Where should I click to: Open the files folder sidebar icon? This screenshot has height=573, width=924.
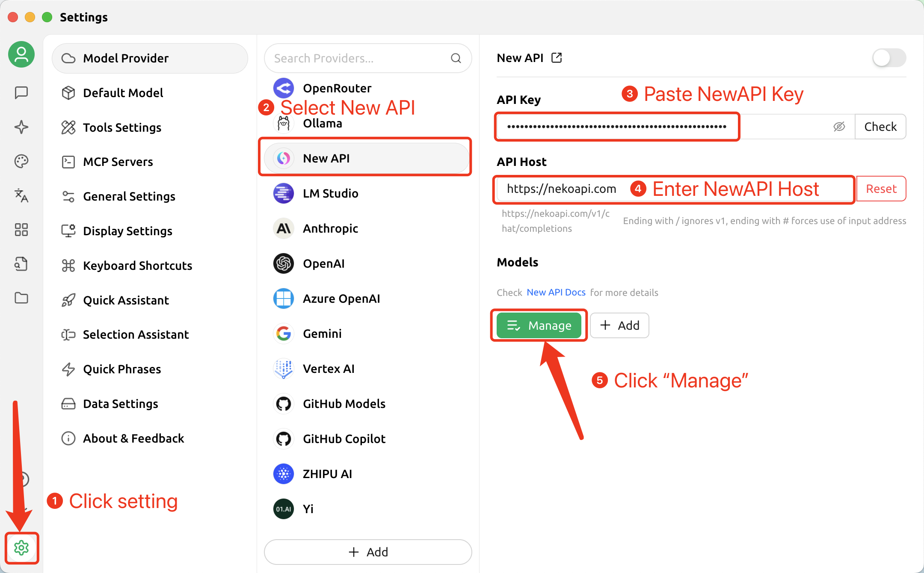[x=21, y=298]
